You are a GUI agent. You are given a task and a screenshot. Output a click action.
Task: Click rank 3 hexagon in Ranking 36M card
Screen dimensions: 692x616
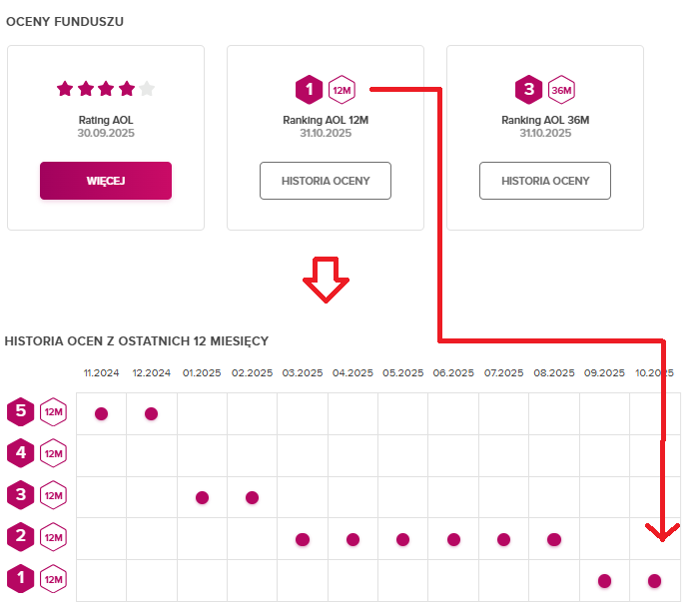pyautogui.click(x=529, y=90)
